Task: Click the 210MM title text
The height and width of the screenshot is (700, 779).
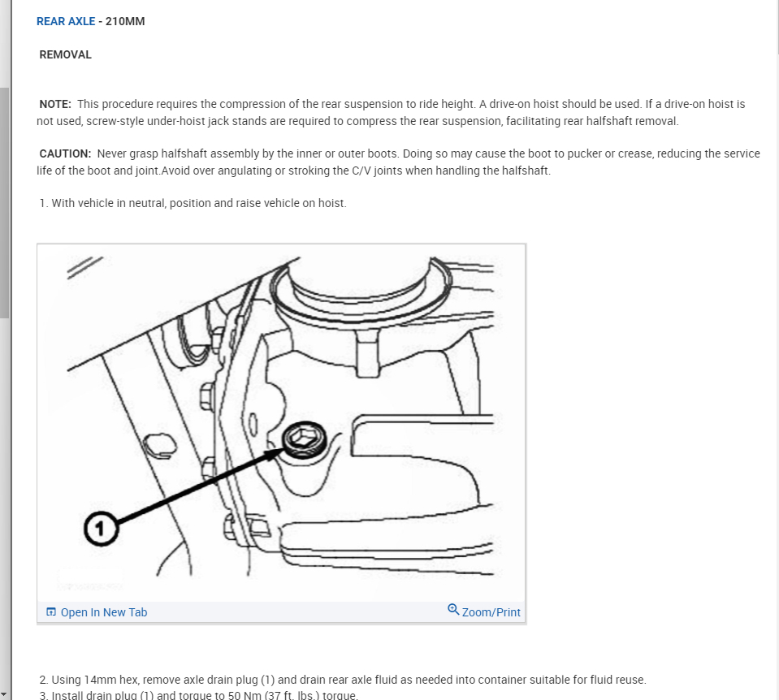Action: coord(125,21)
